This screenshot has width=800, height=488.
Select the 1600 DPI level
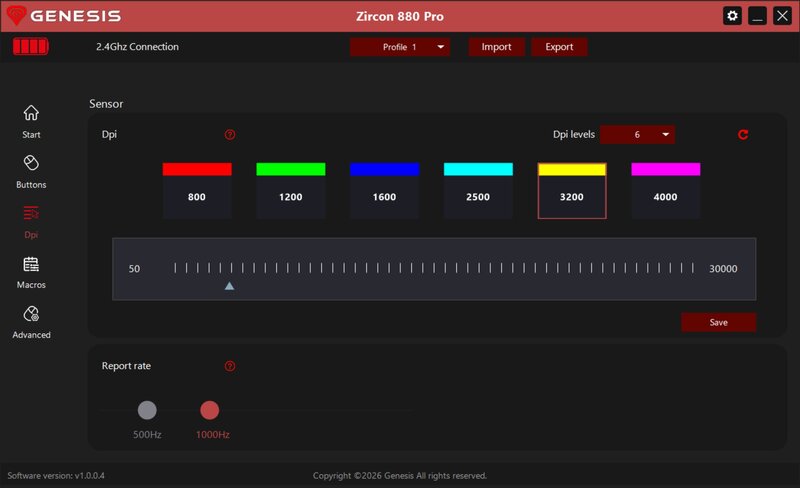tap(385, 197)
